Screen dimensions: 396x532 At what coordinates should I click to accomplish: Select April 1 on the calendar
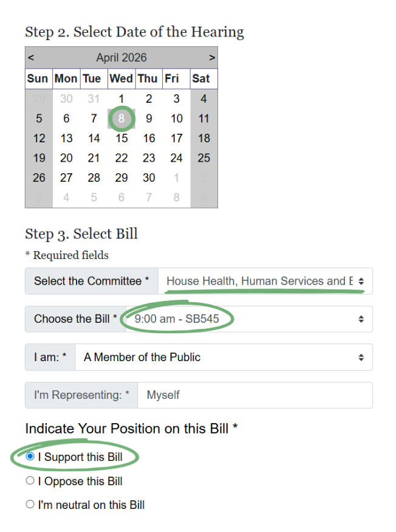coord(121,99)
